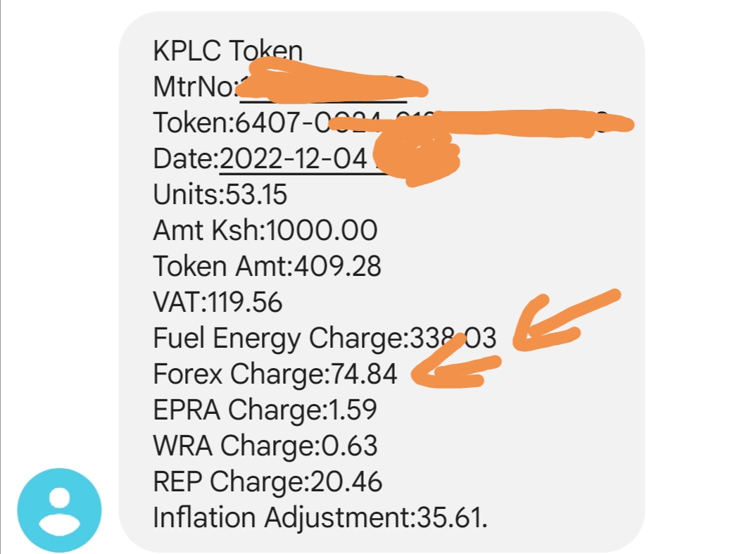Click the KPLC Token heading text
This screenshot has height=554, width=756.
227,51
